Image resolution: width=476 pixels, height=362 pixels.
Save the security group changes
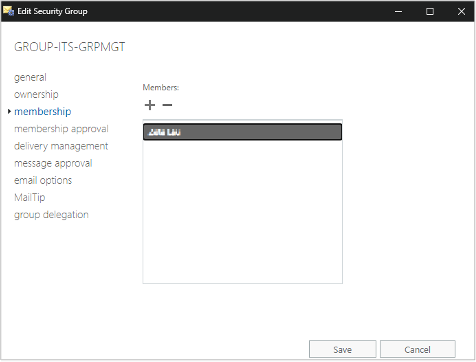[x=343, y=349]
